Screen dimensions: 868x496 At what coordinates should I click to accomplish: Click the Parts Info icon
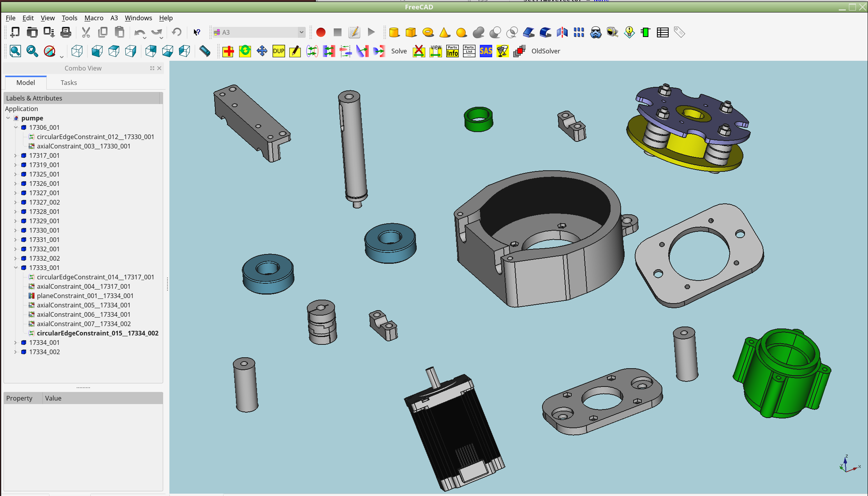(452, 51)
